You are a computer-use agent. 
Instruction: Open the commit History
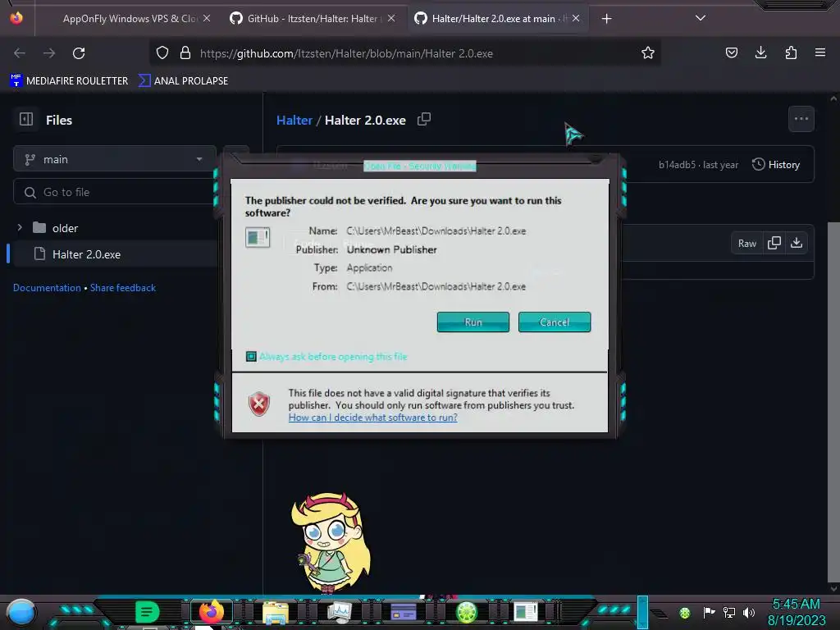[776, 164]
